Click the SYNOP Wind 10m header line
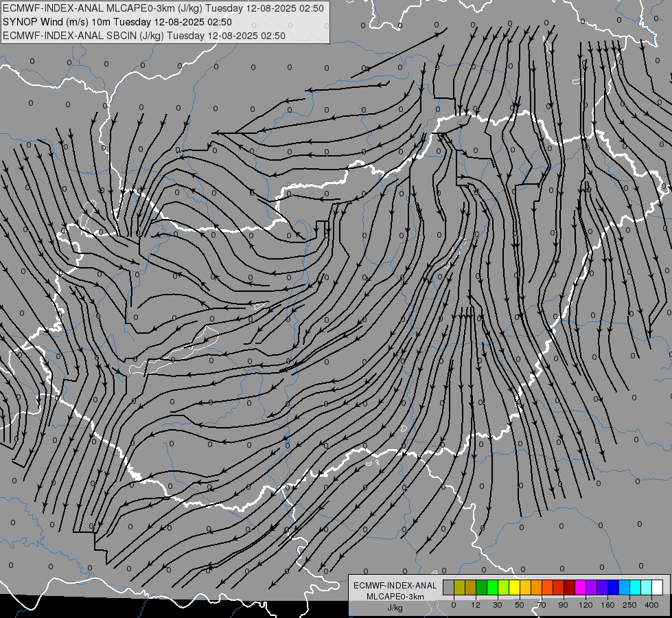 pos(117,22)
